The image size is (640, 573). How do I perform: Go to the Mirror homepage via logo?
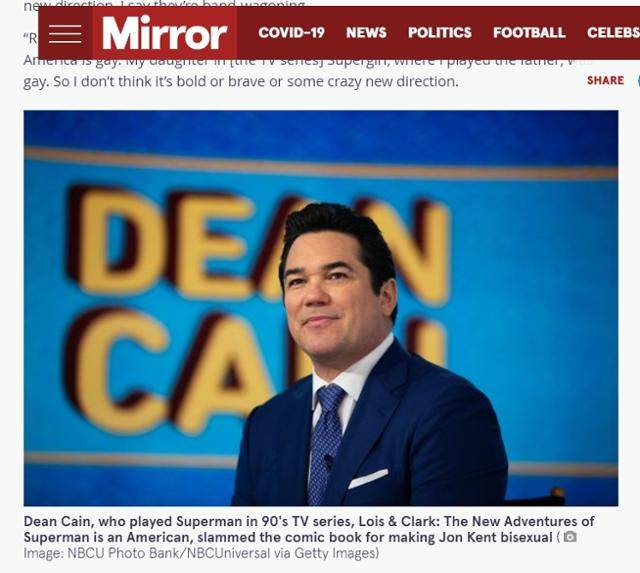(x=164, y=33)
